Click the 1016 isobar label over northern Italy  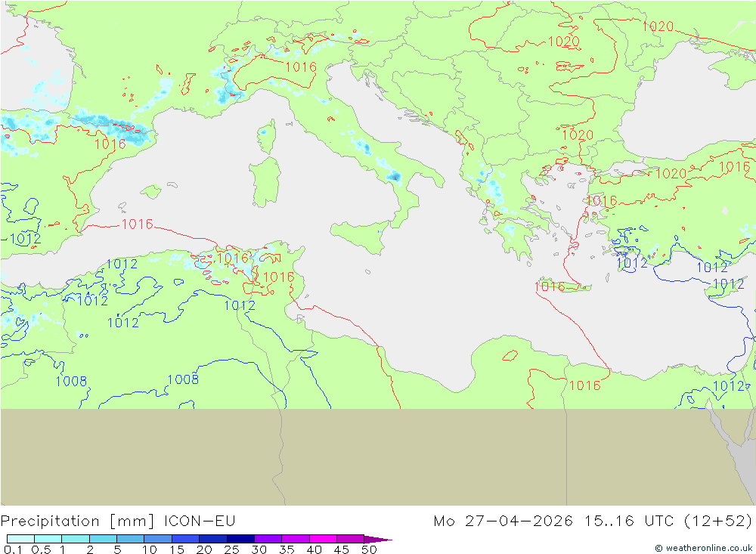pyautogui.click(x=301, y=67)
